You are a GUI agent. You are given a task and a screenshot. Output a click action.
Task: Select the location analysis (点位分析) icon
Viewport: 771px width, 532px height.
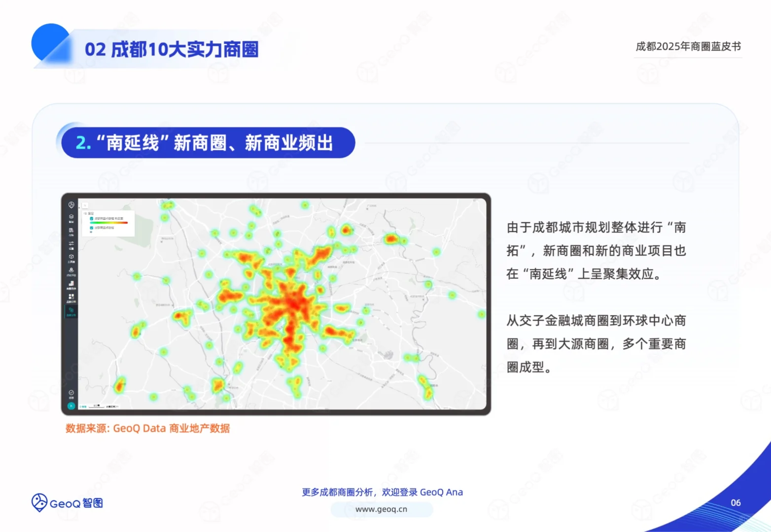[71, 270]
